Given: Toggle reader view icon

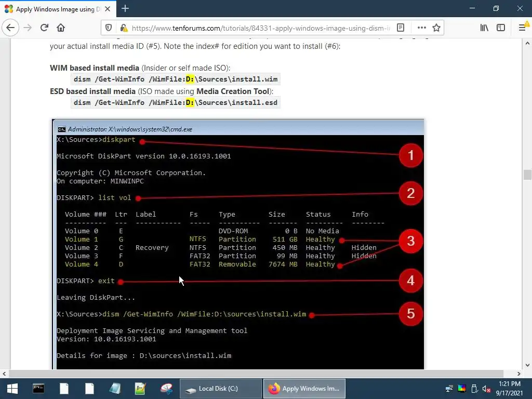Looking at the screenshot, I should click(401, 28).
